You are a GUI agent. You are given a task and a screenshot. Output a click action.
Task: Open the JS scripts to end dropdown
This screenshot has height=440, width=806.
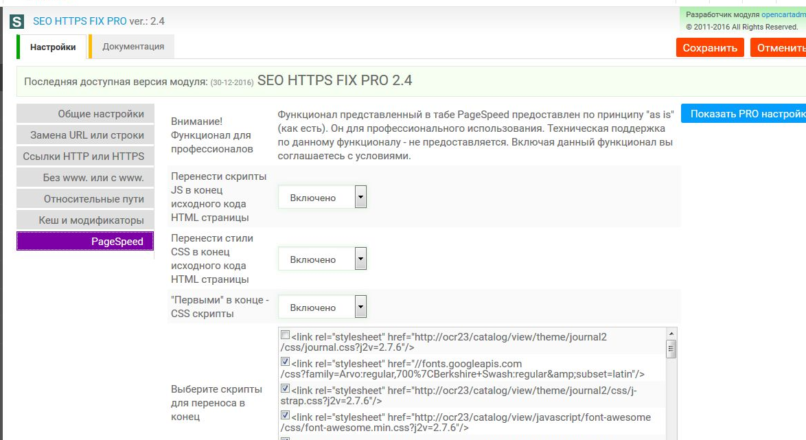(322, 197)
